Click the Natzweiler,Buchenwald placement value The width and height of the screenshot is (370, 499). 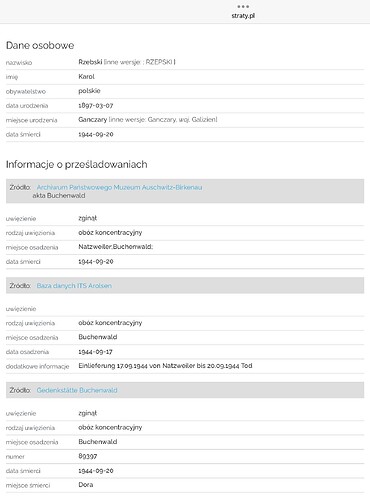pyautogui.click(x=116, y=247)
